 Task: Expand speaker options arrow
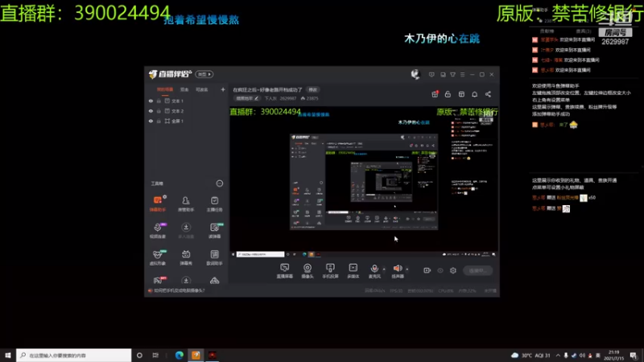pos(407,269)
